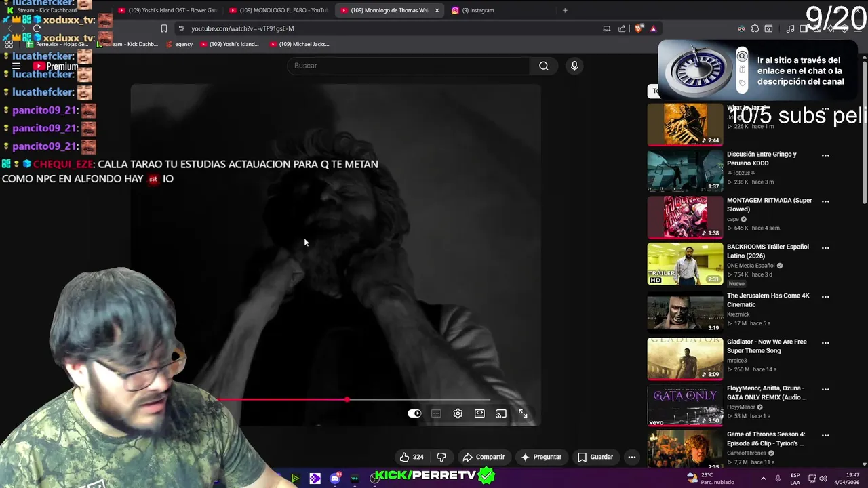868x488 pixels.
Task: Open options for MONTAGEM RITMADA video
Action: pos(825,201)
